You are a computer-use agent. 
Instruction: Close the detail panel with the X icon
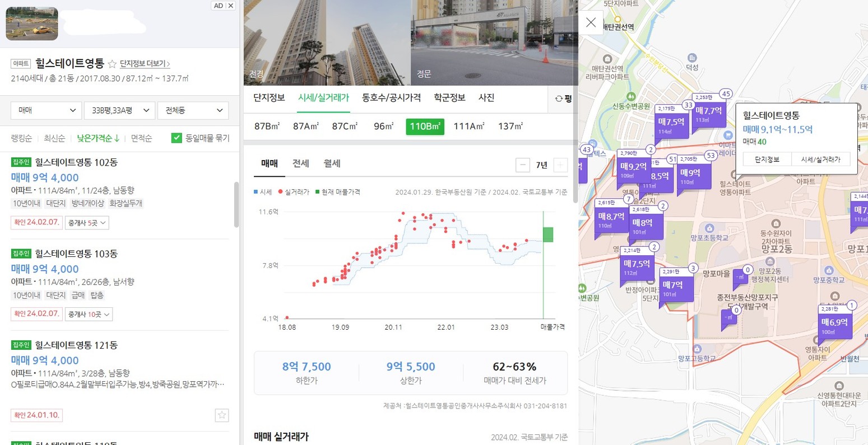(x=591, y=22)
